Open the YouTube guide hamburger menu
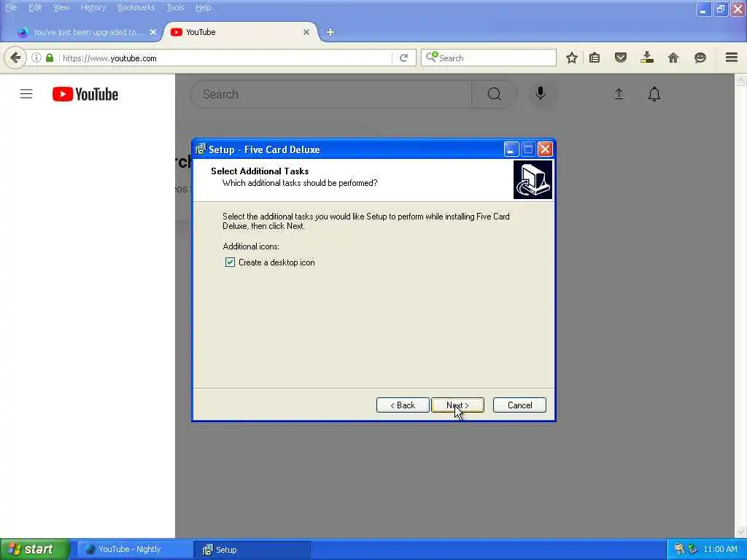Image resolution: width=747 pixels, height=560 pixels. click(26, 94)
